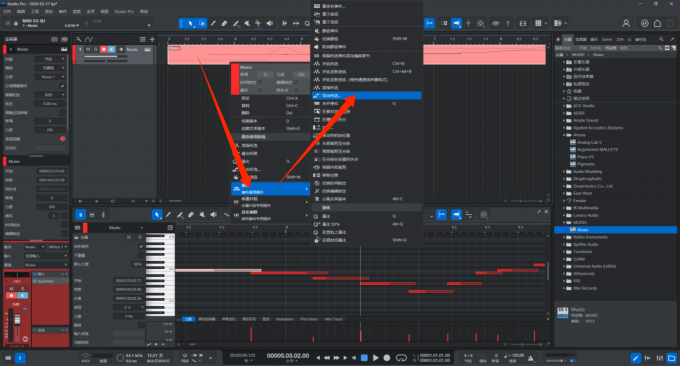
Task: Open the Browse folder icon at bottom right
Action: (x=672, y=358)
